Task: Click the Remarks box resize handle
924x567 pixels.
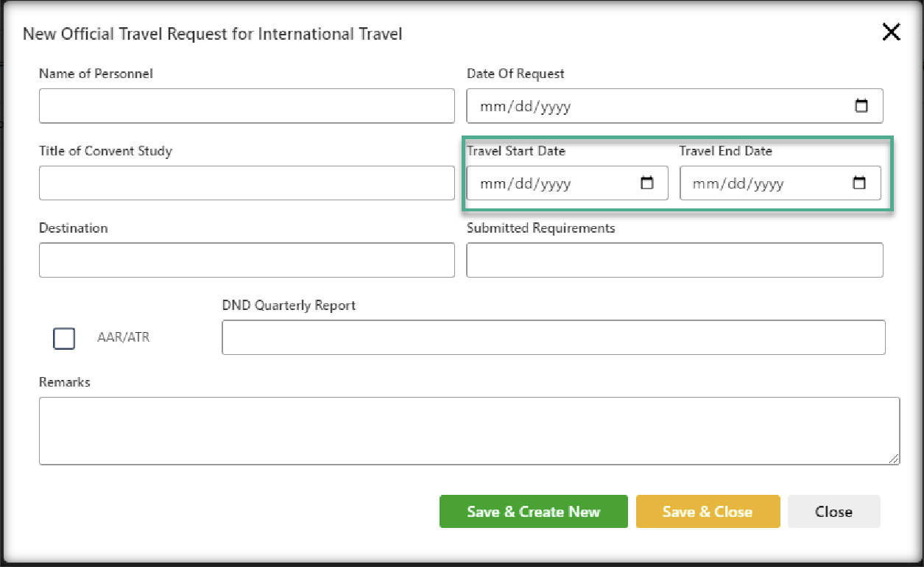Action: pos(894,459)
